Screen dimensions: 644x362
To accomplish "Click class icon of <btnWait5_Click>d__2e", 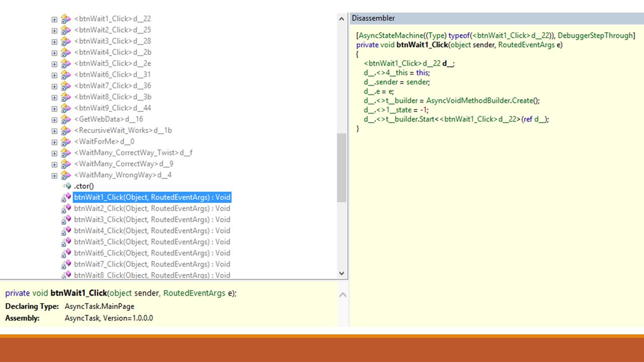I will [66, 63].
